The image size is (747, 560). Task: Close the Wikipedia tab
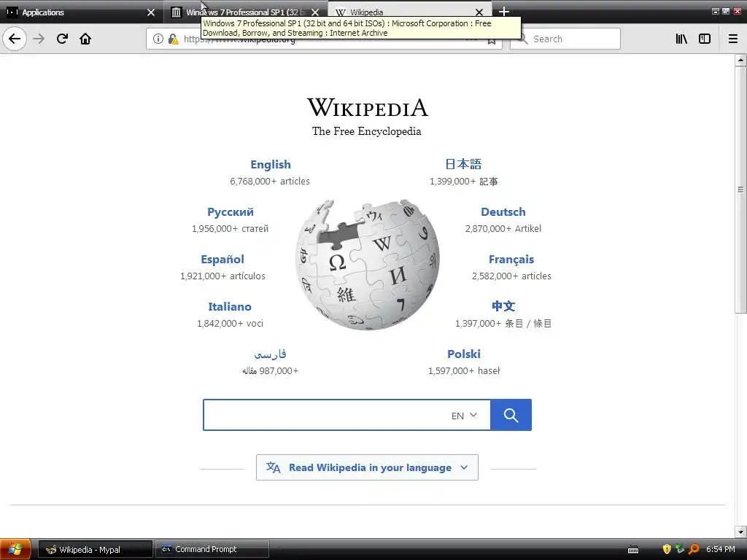[x=479, y=12]
